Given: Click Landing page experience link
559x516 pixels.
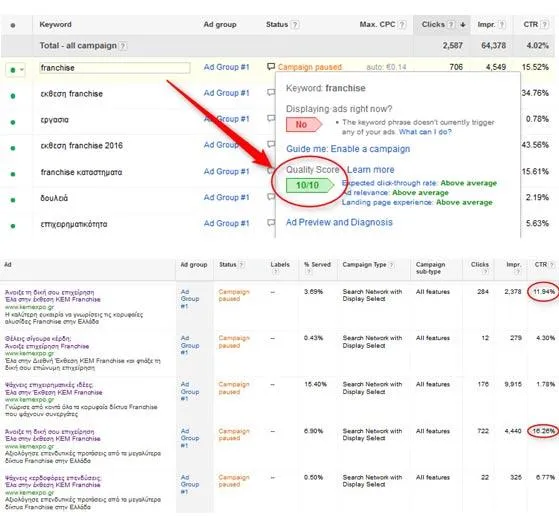Looking at the screenshot, I should pyautogui.click(x=388, y=202).
